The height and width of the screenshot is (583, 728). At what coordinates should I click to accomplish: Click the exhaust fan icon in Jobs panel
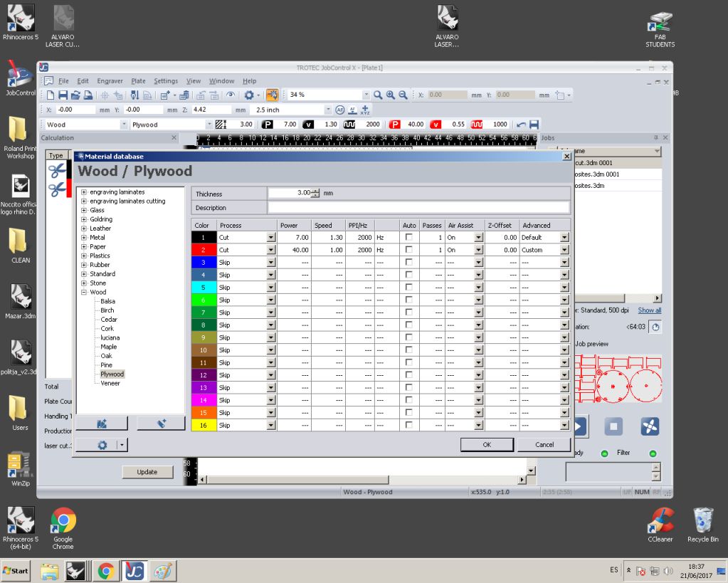pyautogui.click(x=650, y=426)
